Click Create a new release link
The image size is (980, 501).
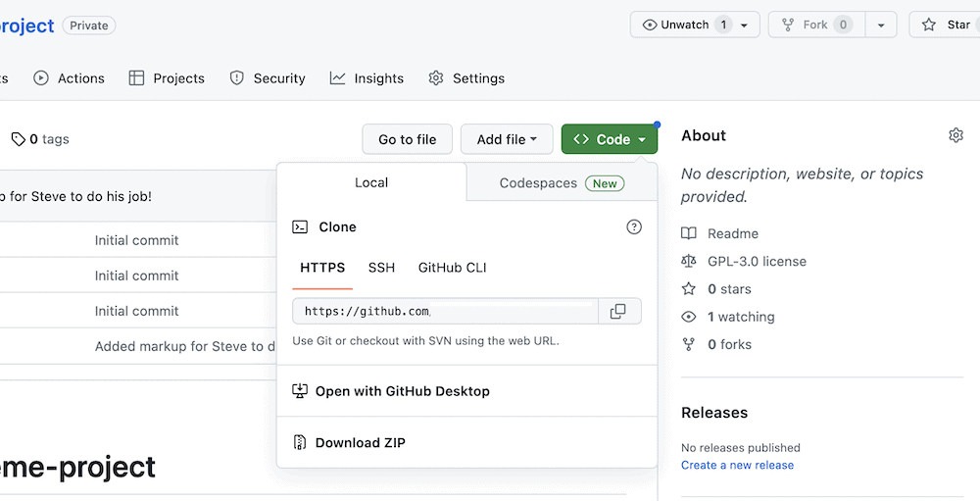pyautogui.click(x=737, y=465)
